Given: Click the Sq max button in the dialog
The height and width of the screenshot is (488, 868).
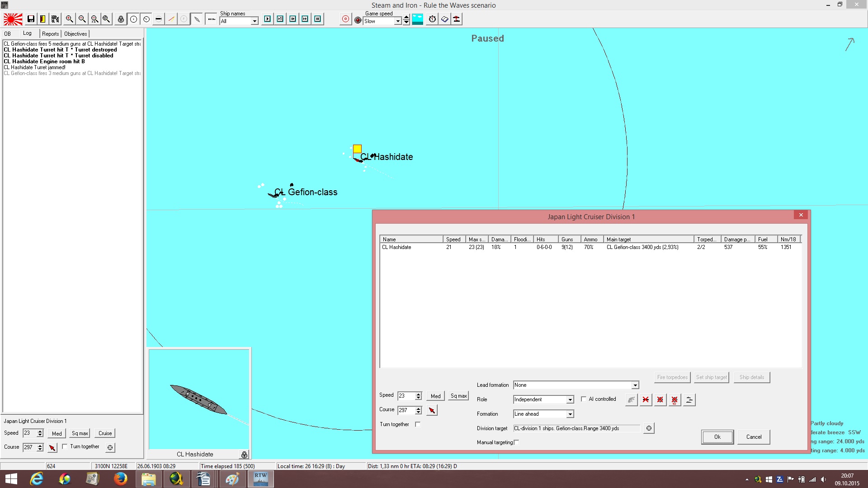Looking at the screenshot, I should point(458,396).
